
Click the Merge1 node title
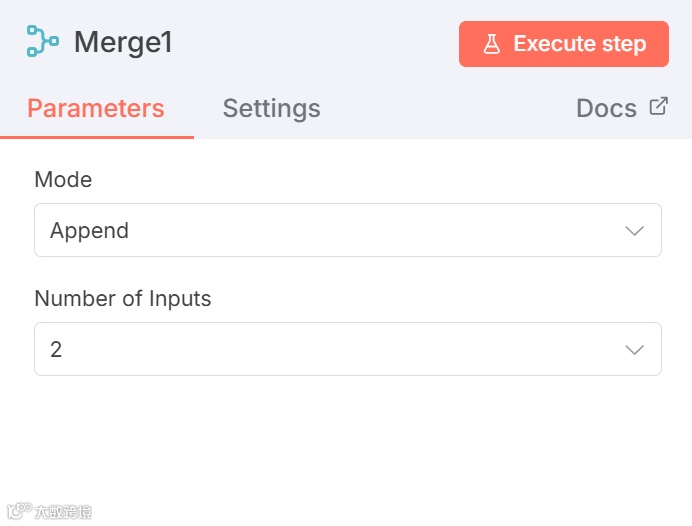[x=123, y=43]
